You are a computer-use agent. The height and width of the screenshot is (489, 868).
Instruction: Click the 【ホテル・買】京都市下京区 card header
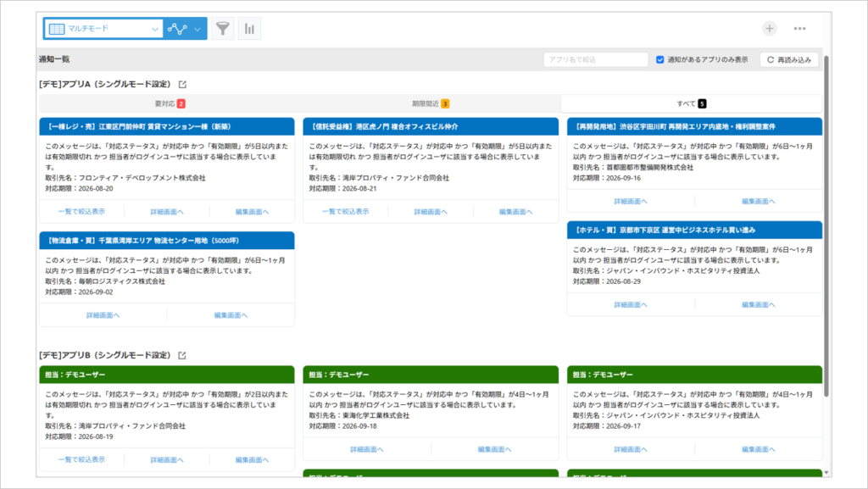click(x=695, y=231)
